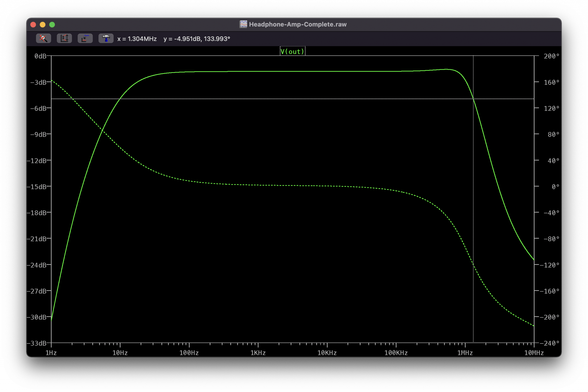Screen dimensions: 588x392
Task: Click the 1MHz frequency axis label
Action: [x=465, y=353]
